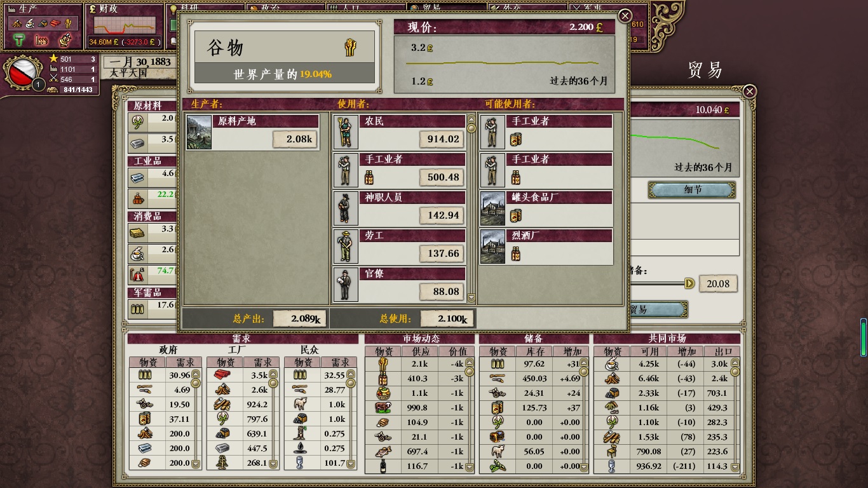Select the tea cup icon in 共同市场

[611, 364]
